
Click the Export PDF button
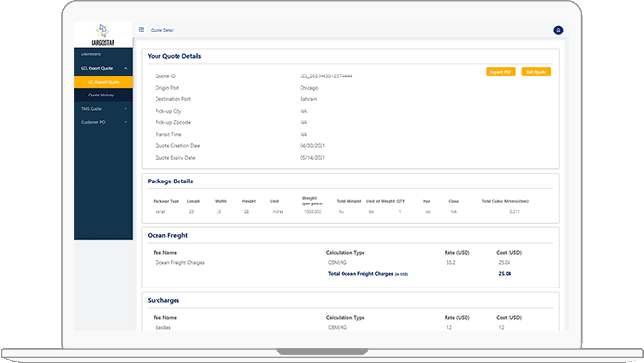(x=501, y=72)
